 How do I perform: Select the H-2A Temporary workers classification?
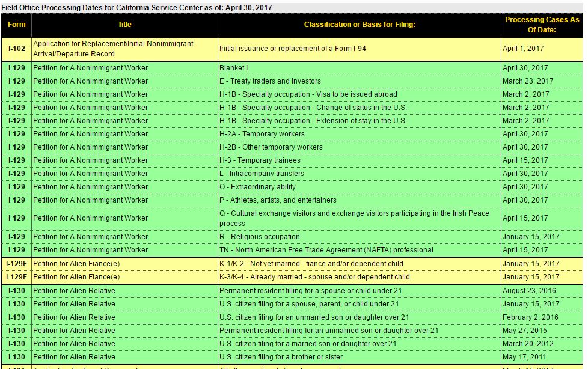tap(262, 134)
